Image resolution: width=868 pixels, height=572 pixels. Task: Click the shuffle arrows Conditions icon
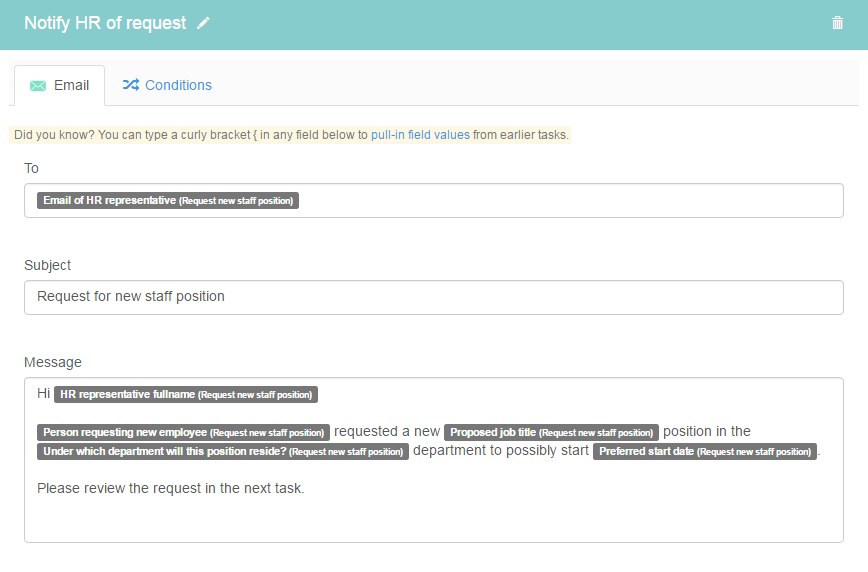tap(131, 85)
